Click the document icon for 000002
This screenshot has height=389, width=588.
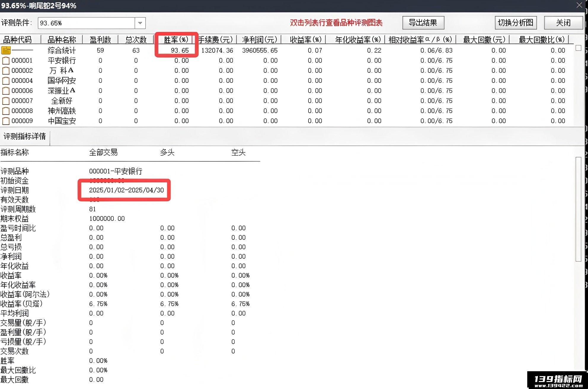coord(6,71)
